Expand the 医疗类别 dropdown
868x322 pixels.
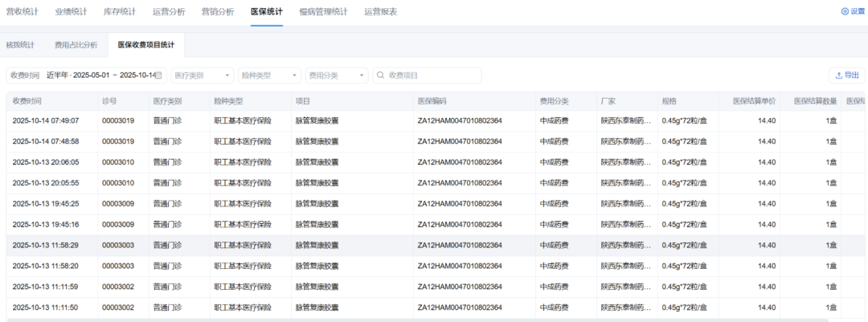pyautogui.click(x=202, y=75)
